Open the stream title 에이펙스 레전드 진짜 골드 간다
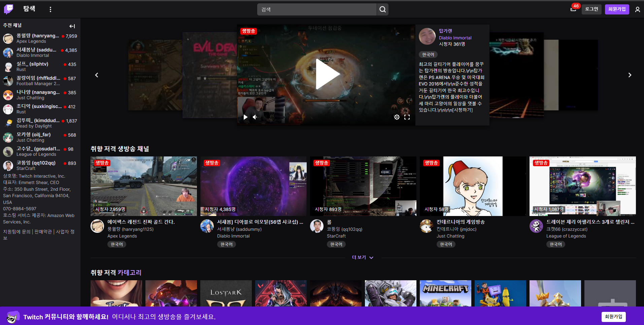The width and height of the screenshot is (644, 325). coord(141,222)
